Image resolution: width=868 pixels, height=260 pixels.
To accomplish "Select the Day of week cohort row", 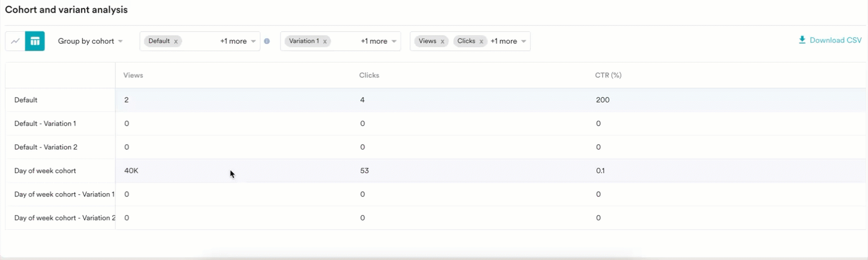I will coord(45,171).
